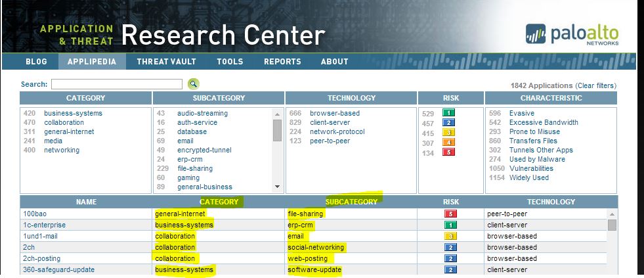The height and width of the screenshot is (278, 644).
Task: Filter by encrypted-tunnel subcategory
Action: [x=204, y=150]
